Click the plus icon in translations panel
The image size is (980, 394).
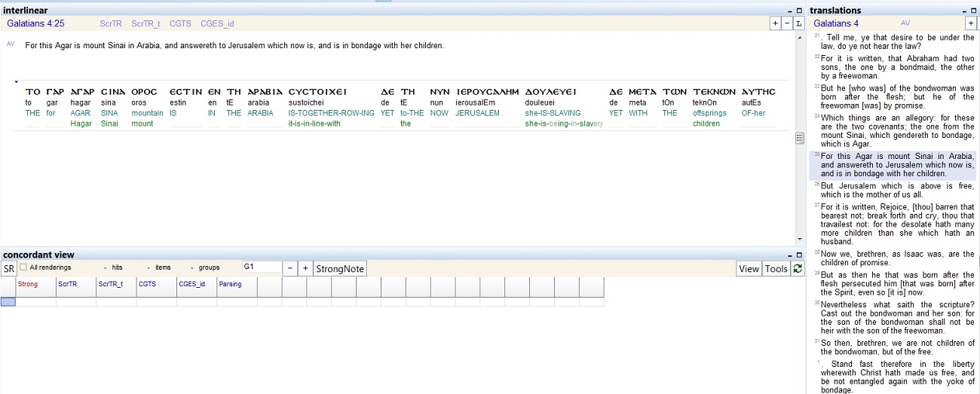[971, 23]
